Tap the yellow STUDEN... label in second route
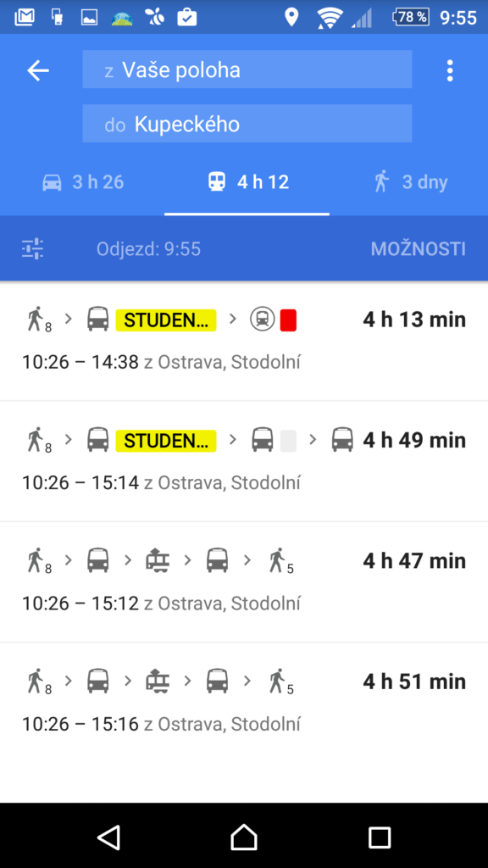This screenshot has height=868, width=488. coord(165,441)
